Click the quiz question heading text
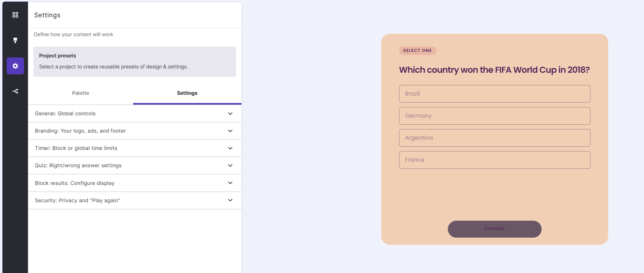644x273 pixels. [x=494, y=70]
